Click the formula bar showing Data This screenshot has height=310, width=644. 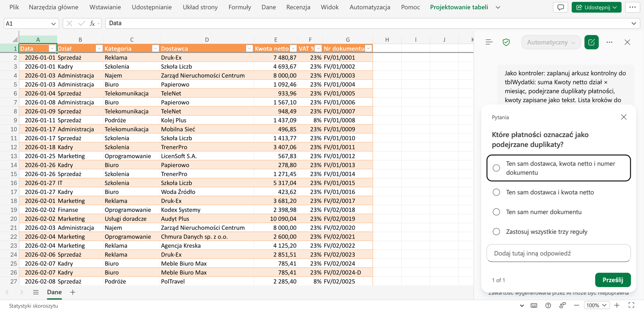click(x=367, y=23)
